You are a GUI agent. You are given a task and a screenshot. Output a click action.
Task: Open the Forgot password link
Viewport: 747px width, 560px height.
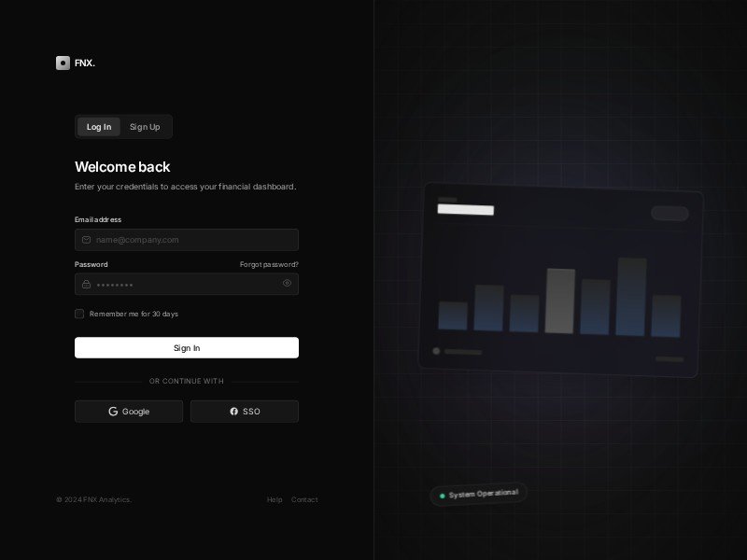[269, 264]
